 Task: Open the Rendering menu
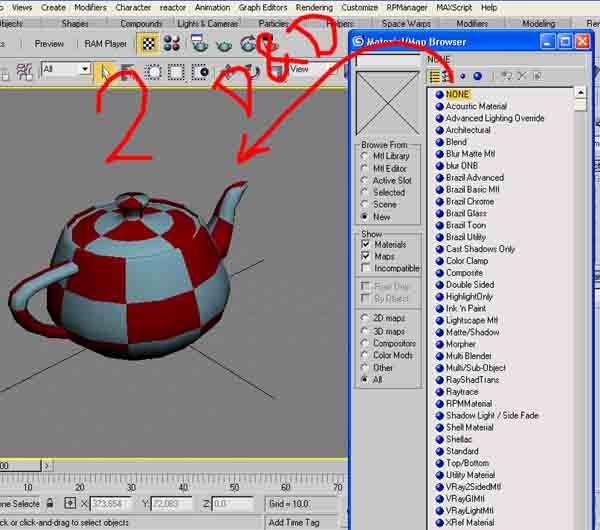coord(314,7)
